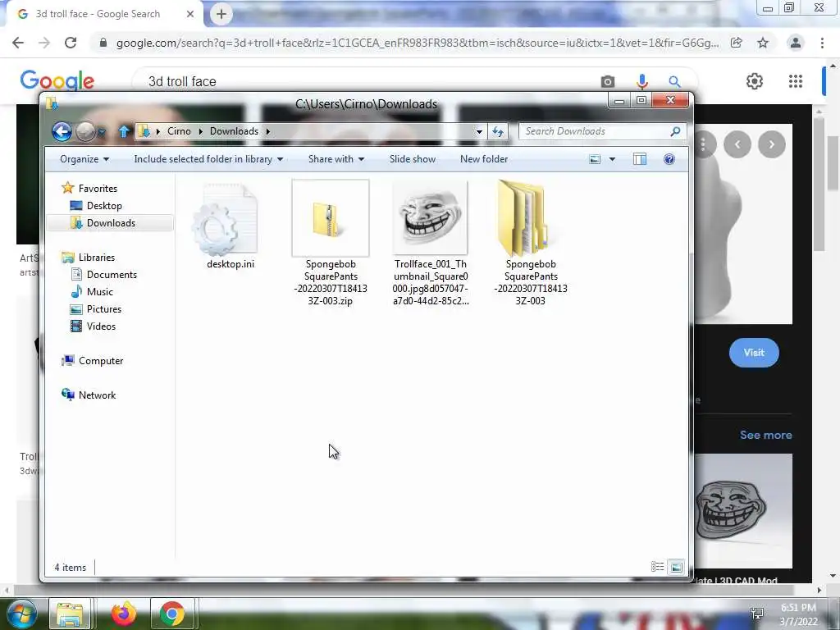
Task: Open the Share with menu
Action: click(x=336, y=159)
